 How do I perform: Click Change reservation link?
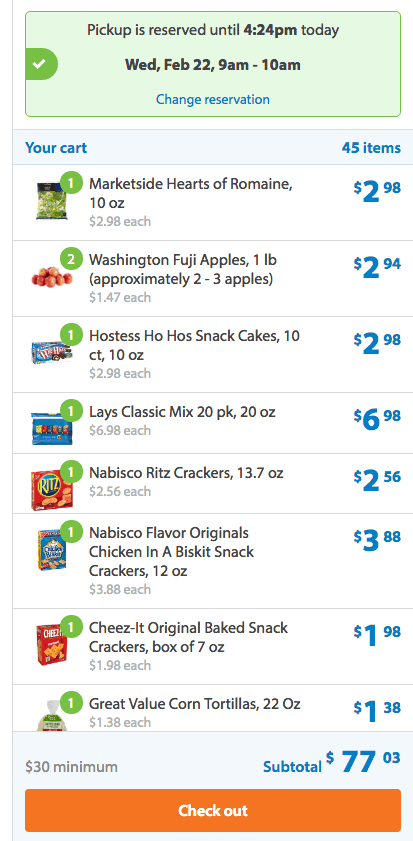[x=213, y=100]
